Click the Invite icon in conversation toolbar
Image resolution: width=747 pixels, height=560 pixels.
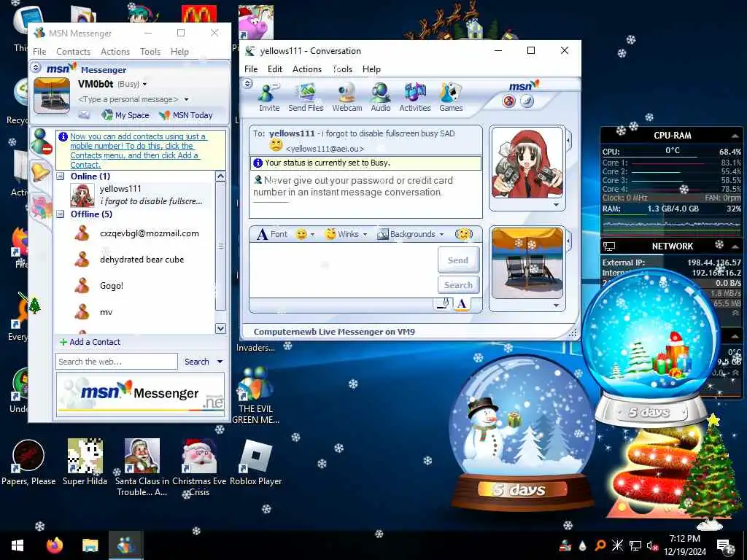coord(268,98)
